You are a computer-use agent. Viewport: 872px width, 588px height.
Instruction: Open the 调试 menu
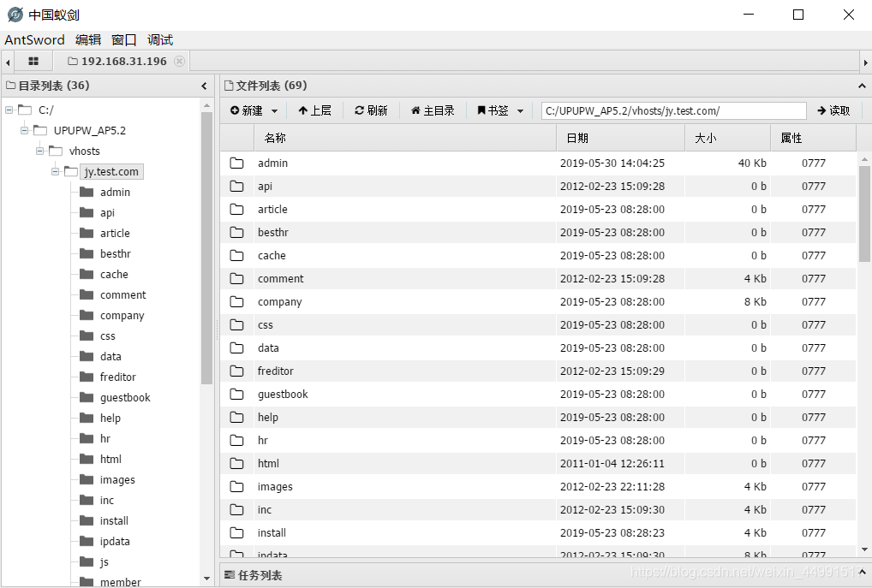[159, 40]
